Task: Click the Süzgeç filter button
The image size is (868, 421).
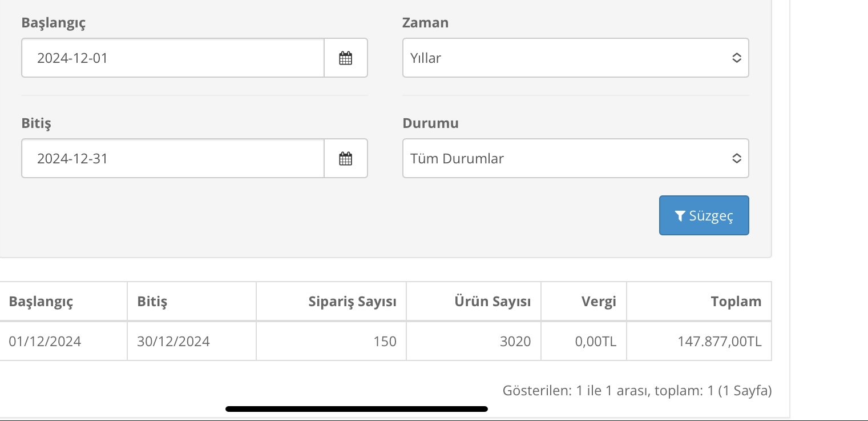Action: click(704, 215)
